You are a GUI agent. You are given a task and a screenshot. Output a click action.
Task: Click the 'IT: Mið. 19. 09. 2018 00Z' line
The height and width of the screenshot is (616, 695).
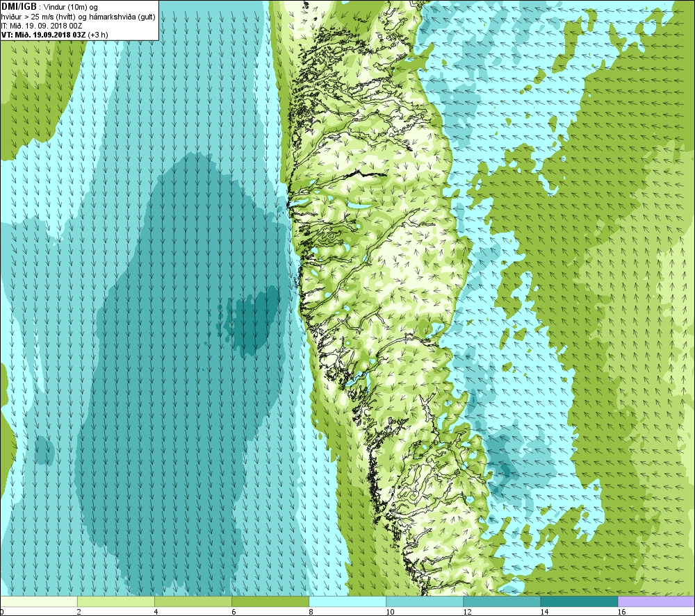coord(42,26)
